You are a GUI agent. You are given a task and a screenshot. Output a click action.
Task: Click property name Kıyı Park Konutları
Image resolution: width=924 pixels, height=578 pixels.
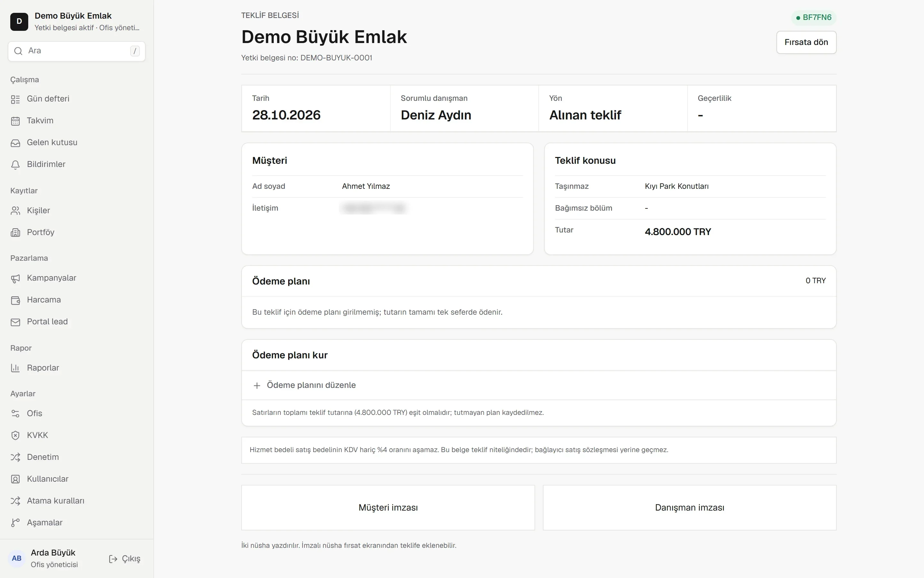(677, 186)
